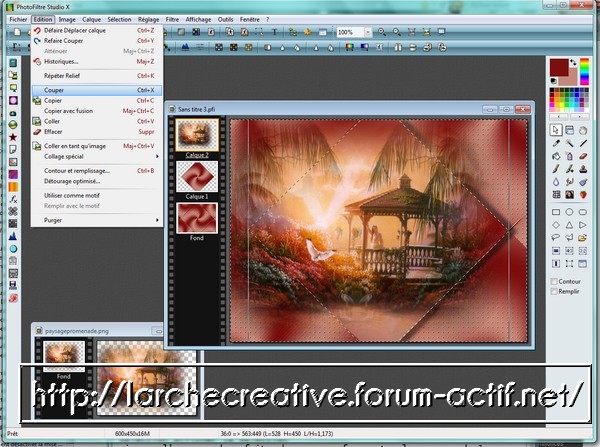
Task: Select the rectangle selection shape
Action: coord(556,212)
